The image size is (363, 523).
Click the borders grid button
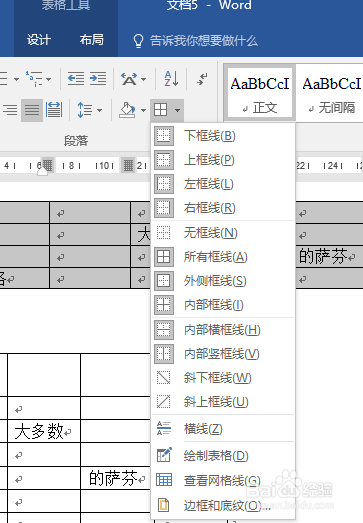point(160,110)
